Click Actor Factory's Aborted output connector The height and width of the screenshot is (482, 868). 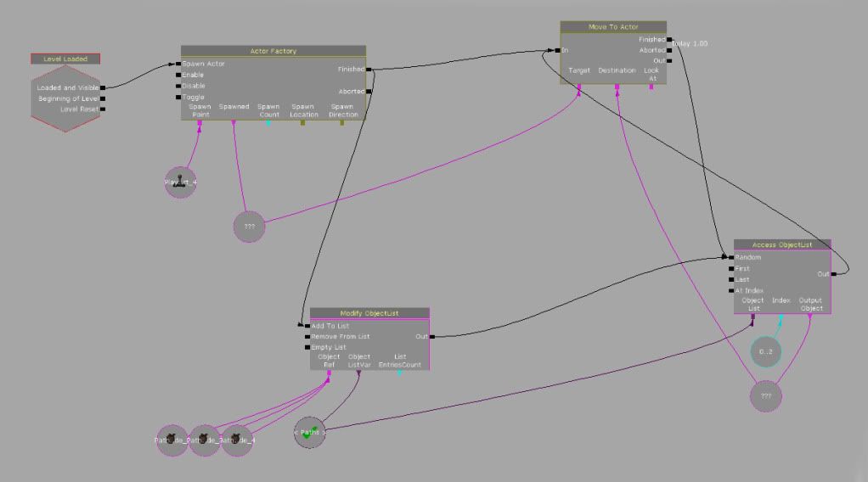click(369, 92)
